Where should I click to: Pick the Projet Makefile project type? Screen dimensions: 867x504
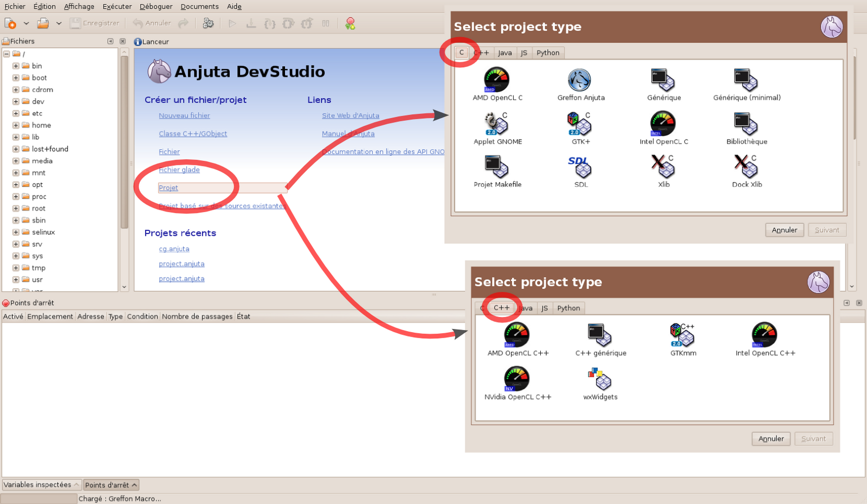coord(497,171)
